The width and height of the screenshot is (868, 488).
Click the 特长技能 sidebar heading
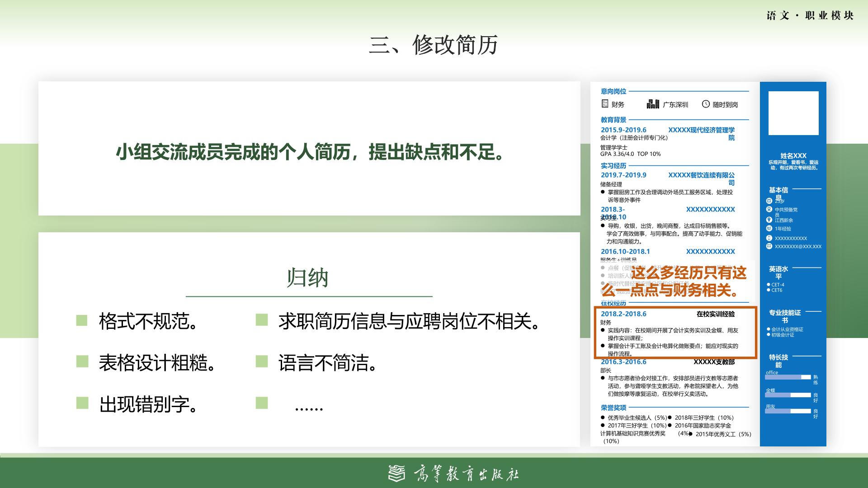pyautogui.click(x=778, y=361)
